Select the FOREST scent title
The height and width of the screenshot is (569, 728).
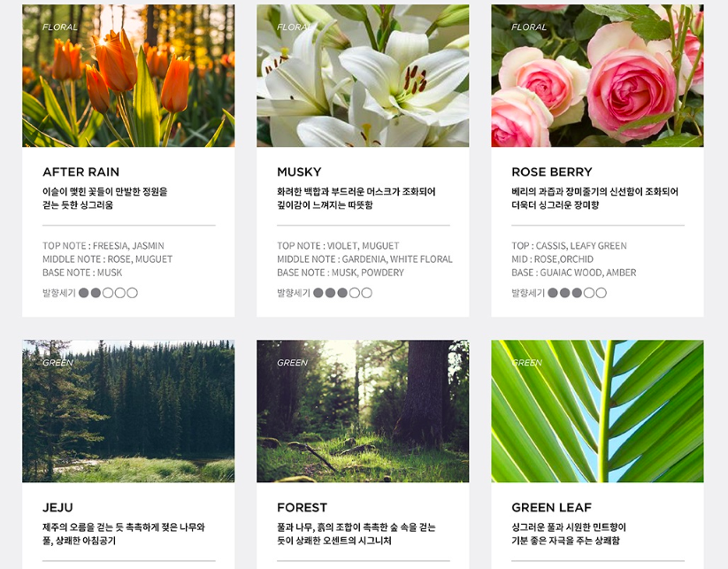[x=302, y=507]
